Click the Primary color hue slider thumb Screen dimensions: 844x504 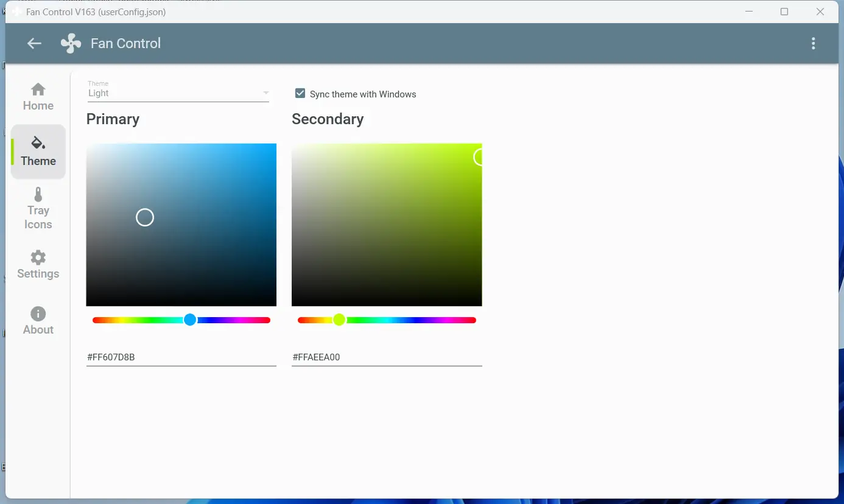(x=190, y=320)
